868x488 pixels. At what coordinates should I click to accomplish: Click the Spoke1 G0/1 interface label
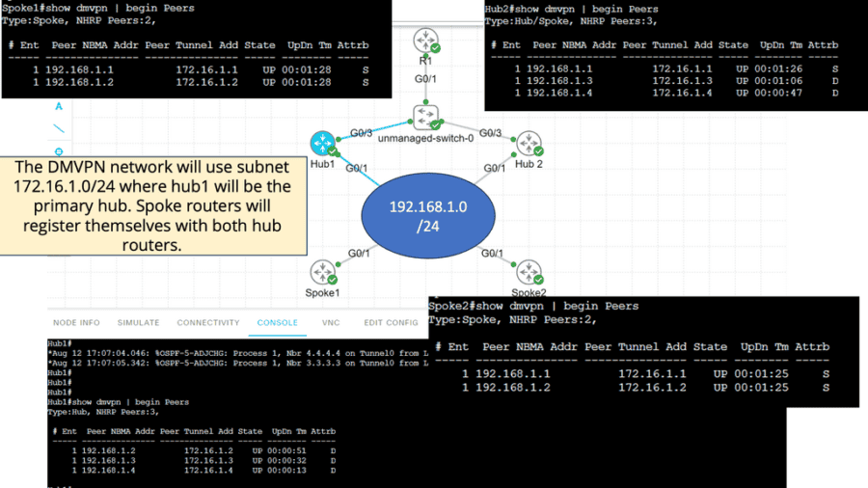click(x=359, y=254)
